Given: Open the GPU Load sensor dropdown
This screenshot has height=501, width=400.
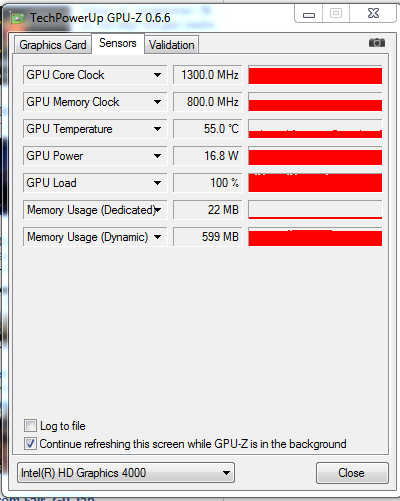Looking at the screenshot, I should coord(158,183).
